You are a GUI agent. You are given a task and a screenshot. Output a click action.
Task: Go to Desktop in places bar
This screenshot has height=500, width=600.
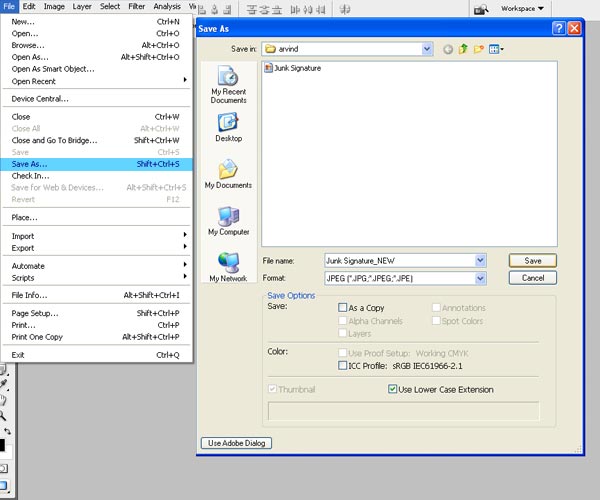pos(228,127)
